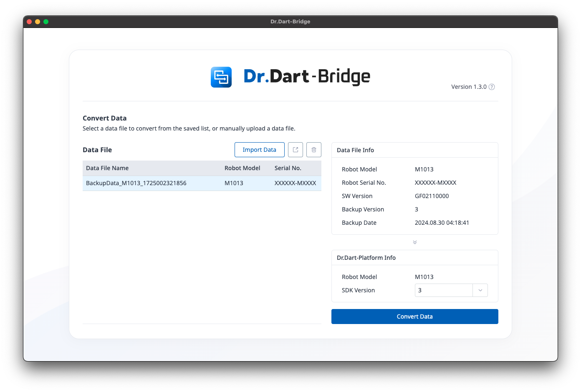581x392 pixels.
Task: Click the Version 1.3.0 label
Action: 469,87
